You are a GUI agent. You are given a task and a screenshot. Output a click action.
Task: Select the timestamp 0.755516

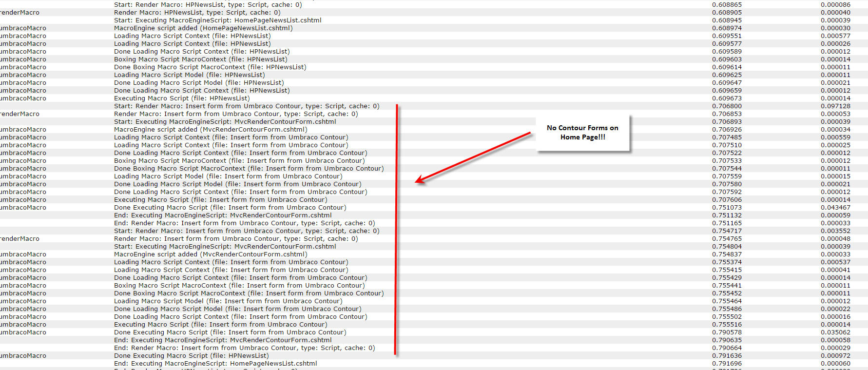pos(727,325)
